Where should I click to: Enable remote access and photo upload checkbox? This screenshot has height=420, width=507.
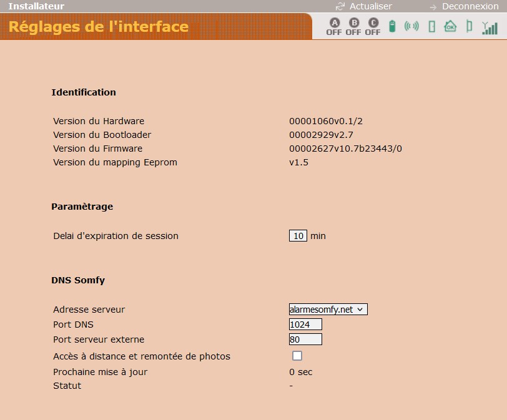click(297, 356)
